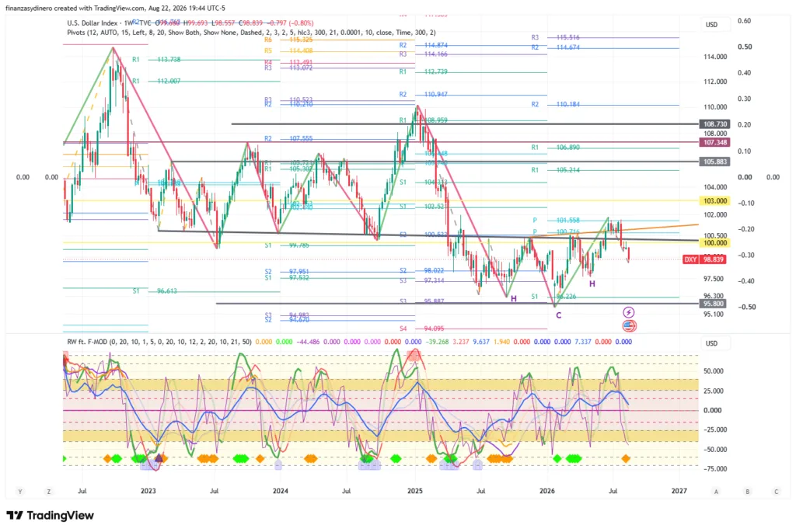The height and width of the screenshot is (532, 796).
Task: Click the TradingView logo at the bottom
Action: click(x=51, y=515)
